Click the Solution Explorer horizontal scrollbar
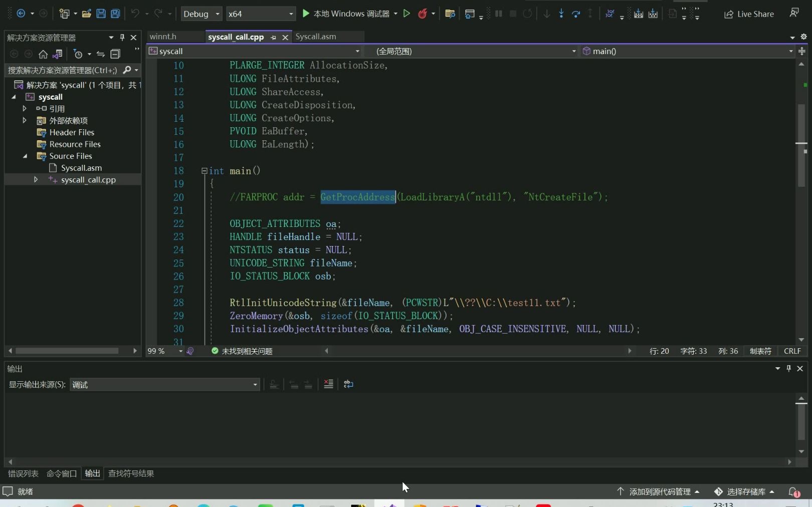This screenshot has height=507, width=812. point(67,351)
